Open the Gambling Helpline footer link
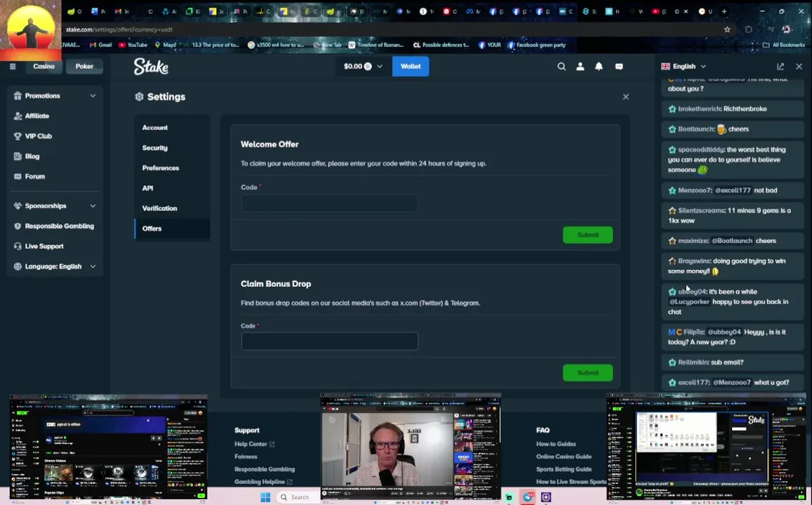812x505 pixels. 263,482
